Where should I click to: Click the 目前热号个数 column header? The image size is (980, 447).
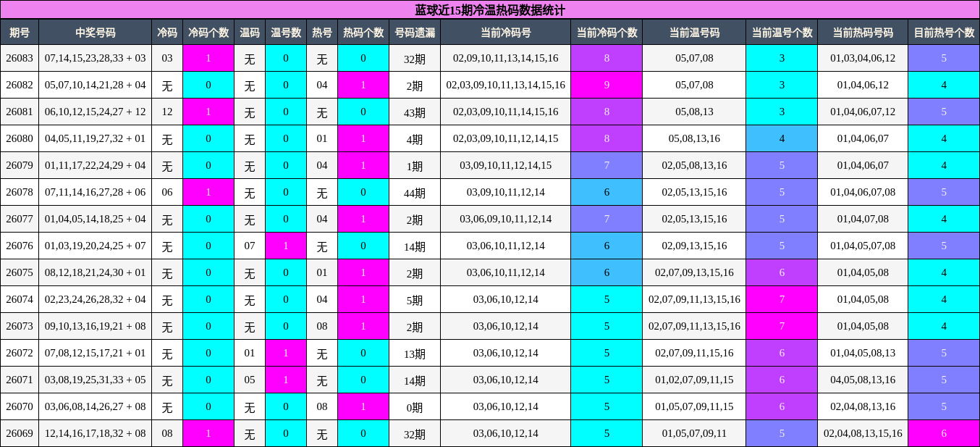point(944,32)
